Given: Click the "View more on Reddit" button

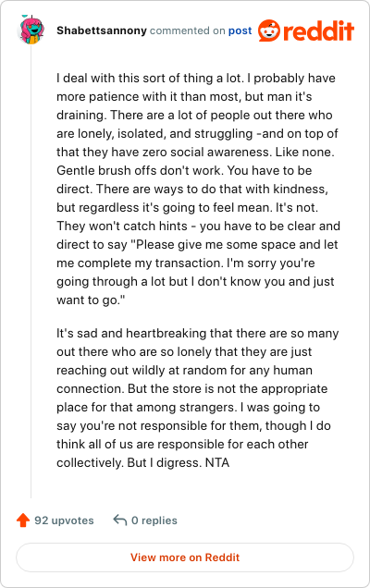Looking at the screenshot, I should [185, 557].
